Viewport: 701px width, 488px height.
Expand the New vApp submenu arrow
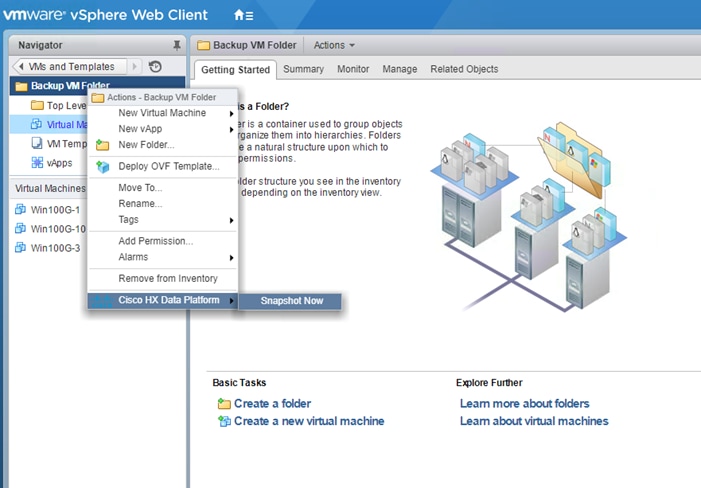pyautogui.click(x=232, y=130)
